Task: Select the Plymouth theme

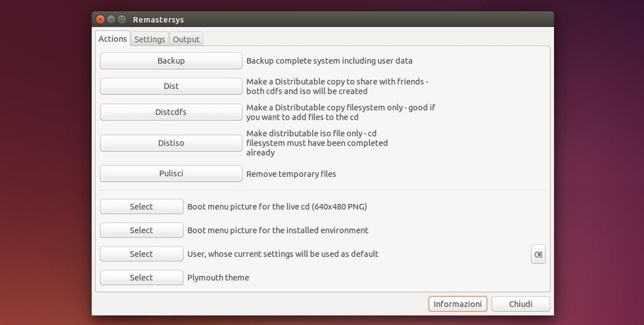Action: click(142, 278)
